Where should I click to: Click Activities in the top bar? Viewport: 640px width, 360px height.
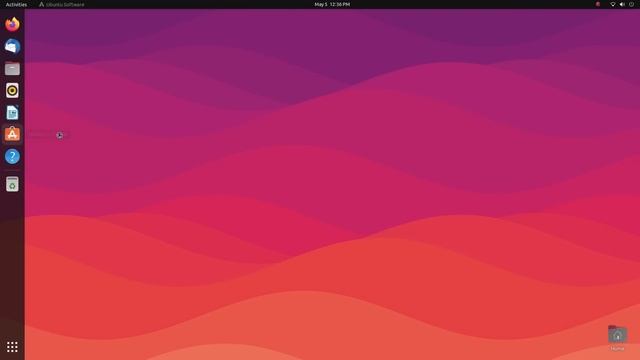coord(16,4)
